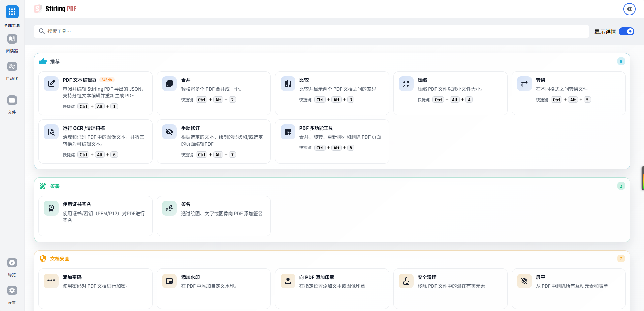Screen dimensions: 644x311
Task: Click the PDF 文本编辑器 pencil icon
Action: click(x=51, y=84)
